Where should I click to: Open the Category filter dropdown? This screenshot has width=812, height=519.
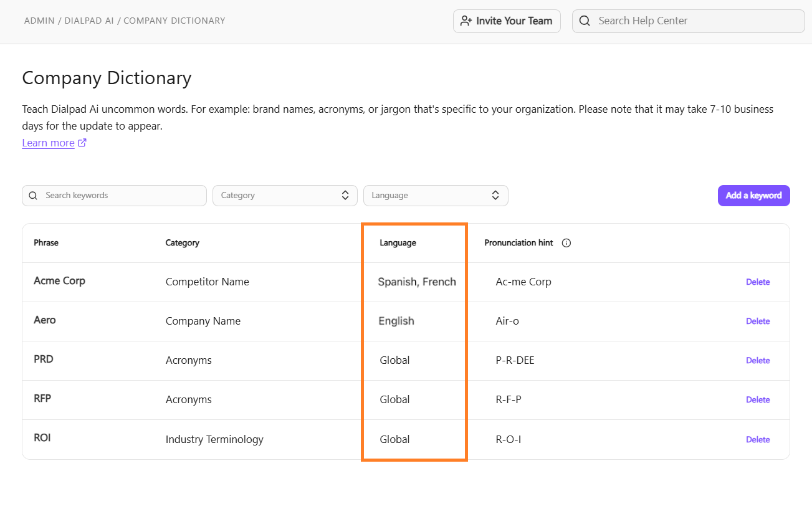[x=285, y=196]
